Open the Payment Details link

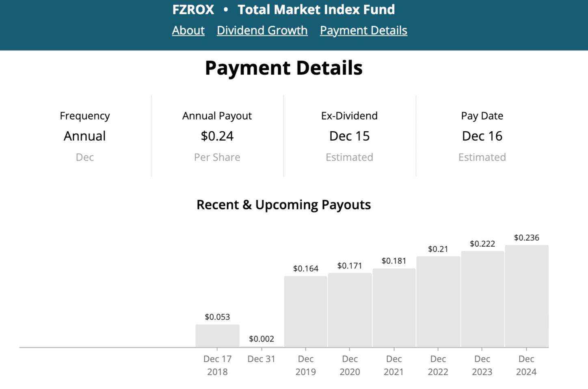coord(363,30)
